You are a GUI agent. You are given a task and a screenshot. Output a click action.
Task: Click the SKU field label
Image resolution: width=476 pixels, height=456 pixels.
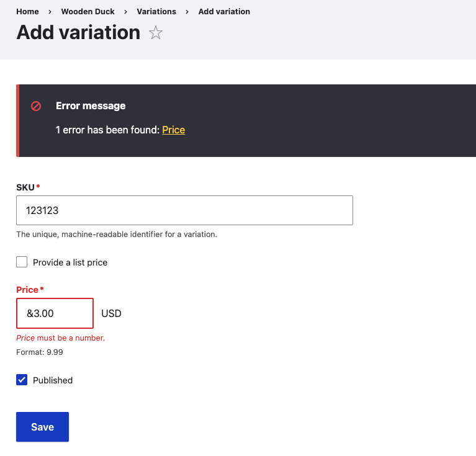(x=25, y=187)
